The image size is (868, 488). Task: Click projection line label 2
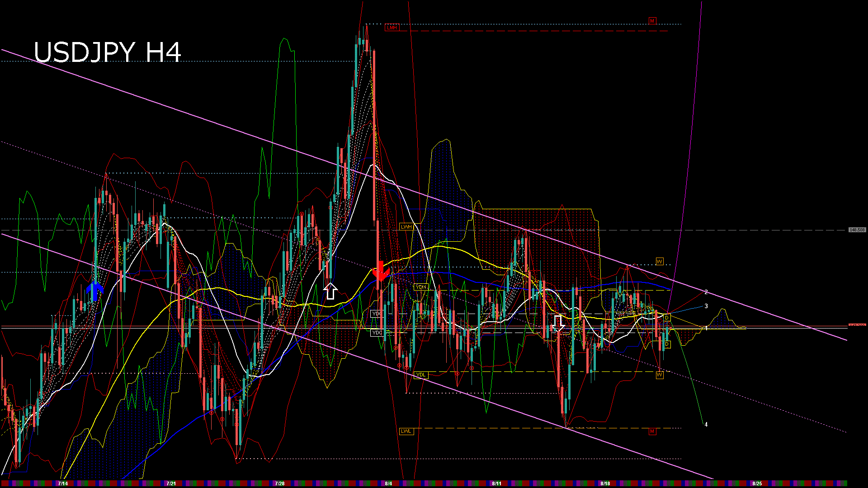(x=706, y=292)
